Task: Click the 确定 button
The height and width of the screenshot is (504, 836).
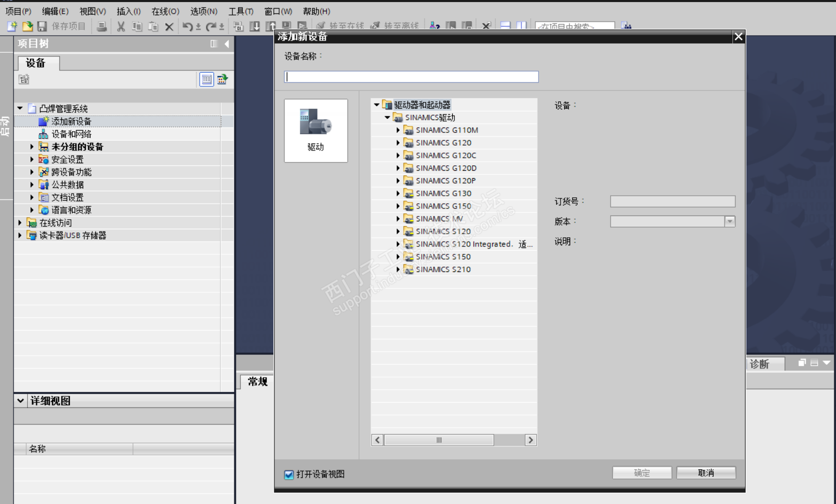Action: click(x=642, y=473)
